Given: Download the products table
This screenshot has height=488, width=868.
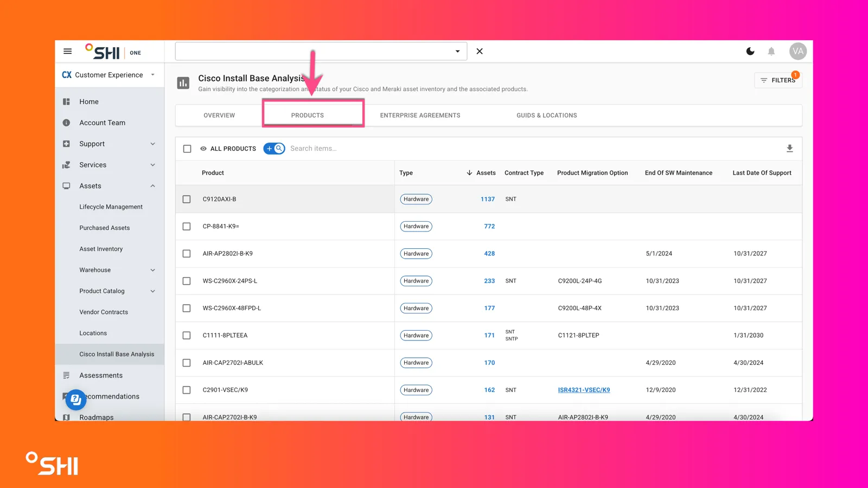Looking at the screenshot, I should click(789, 149).
